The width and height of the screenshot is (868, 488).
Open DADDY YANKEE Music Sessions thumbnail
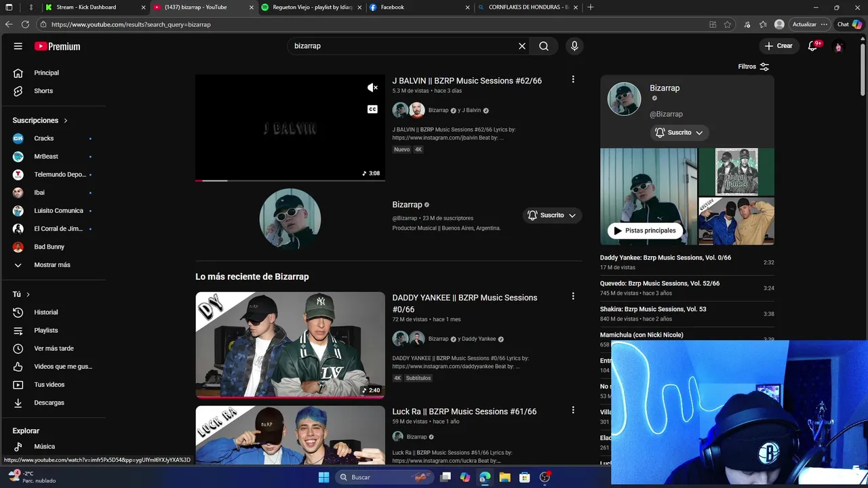pyautogui.click(x=290, y=345)
